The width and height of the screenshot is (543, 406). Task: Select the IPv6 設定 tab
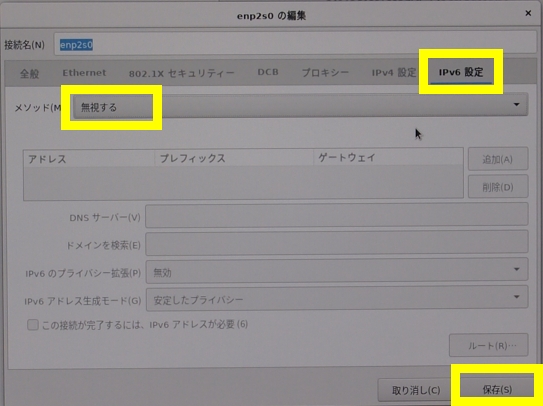pos(461,72)
